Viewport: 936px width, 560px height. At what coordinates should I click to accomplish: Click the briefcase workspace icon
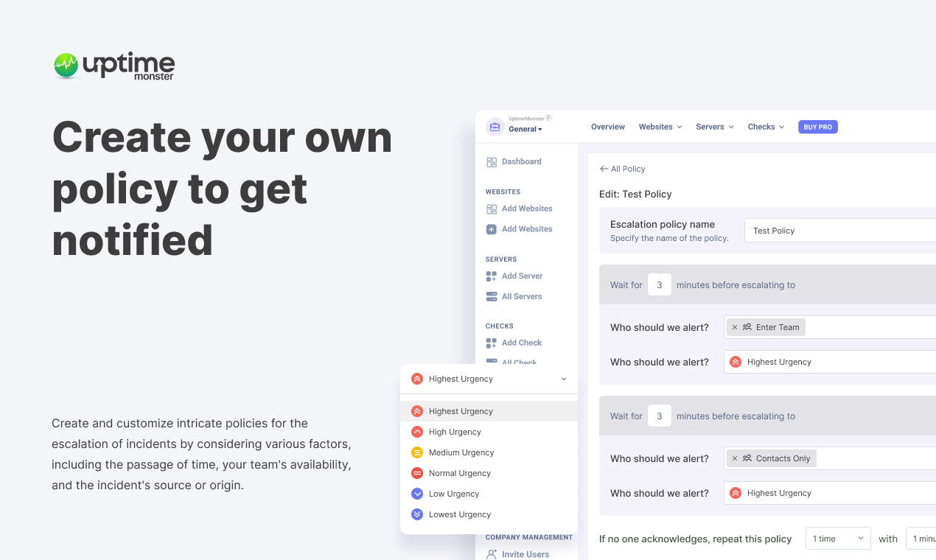(495, 127)
